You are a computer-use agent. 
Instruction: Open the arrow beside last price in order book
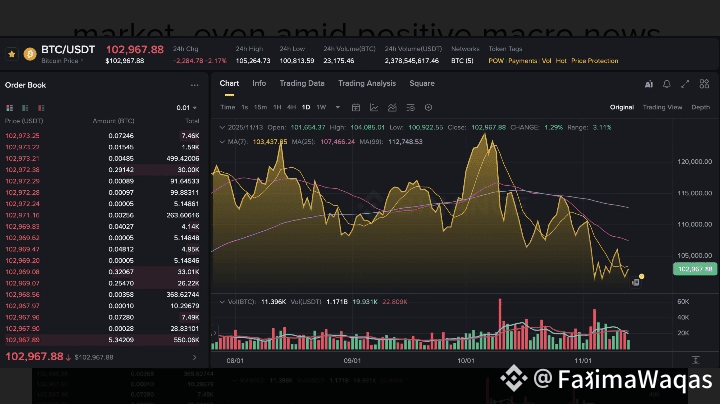tap(194, 357)
